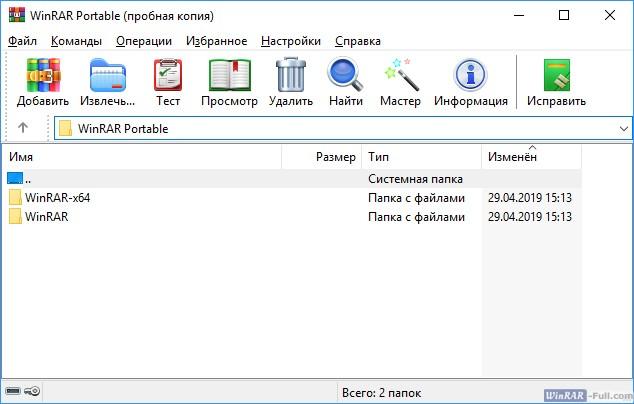Close the WinRAR window

click(610, 15)
